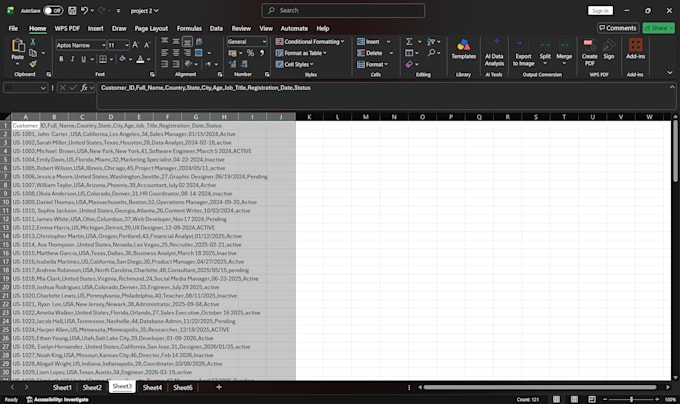The image size is (680, 404).
Task: Launch AI Data Analysis tool
Action: point(494,52)
